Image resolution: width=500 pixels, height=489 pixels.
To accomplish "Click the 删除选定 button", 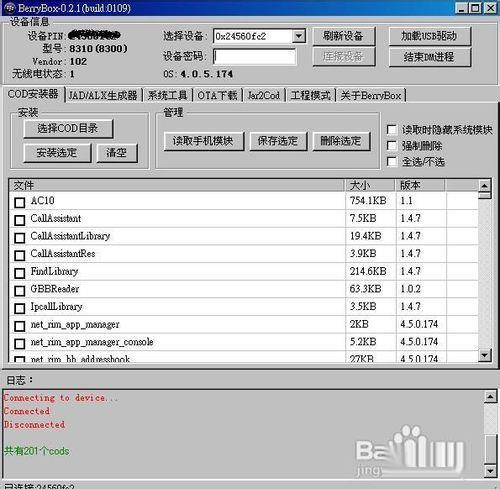I will pos(341,141).
